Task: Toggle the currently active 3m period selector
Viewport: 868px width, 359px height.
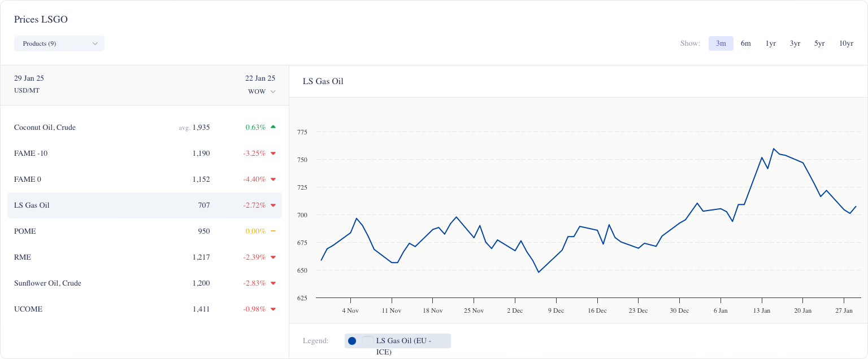Action: coord(721,43)
